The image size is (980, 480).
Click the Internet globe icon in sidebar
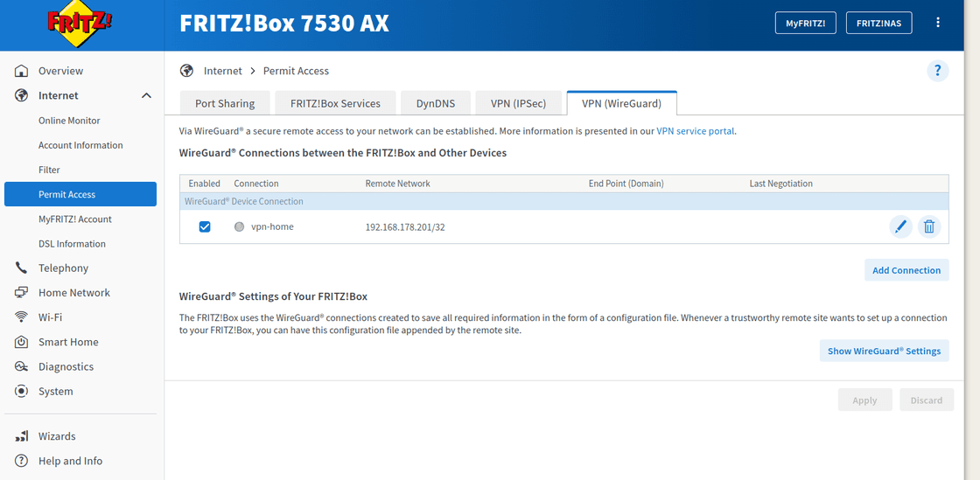[21, 95]
